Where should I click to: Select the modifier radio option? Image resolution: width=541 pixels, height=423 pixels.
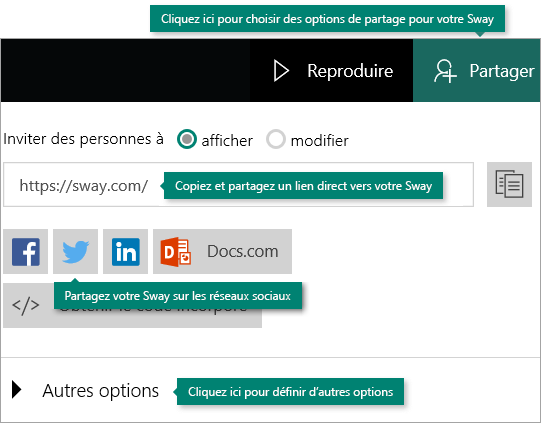pos(276,139)
